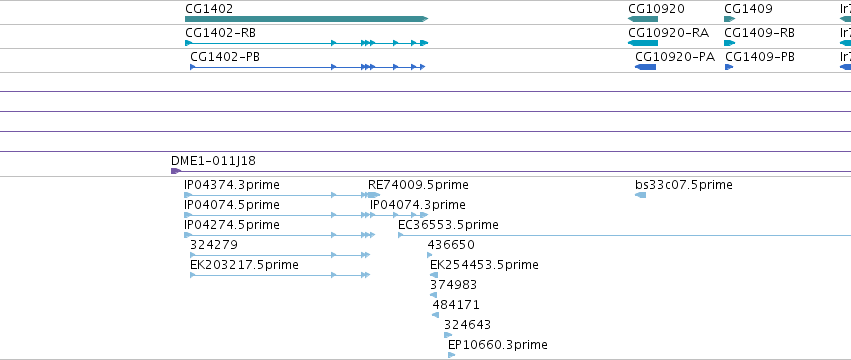This screenshot has height=360, width=851.
Task: Select the 324643 EST arrow
Action: point(448,336)
